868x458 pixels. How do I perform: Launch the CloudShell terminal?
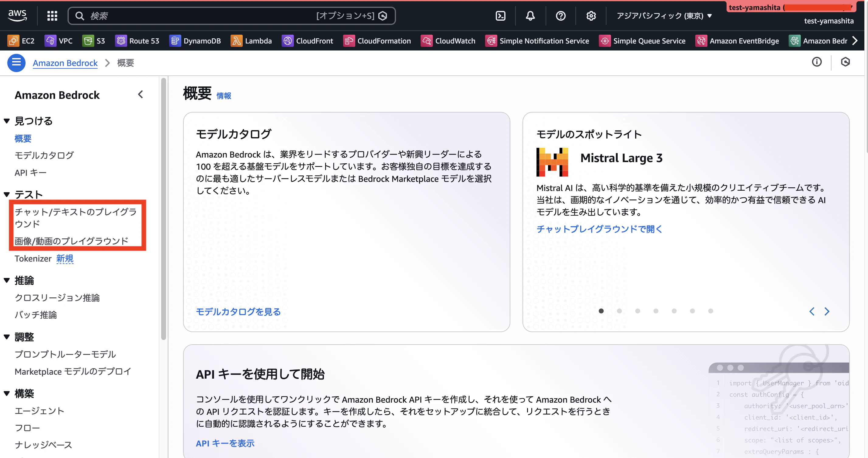(500, 16)
